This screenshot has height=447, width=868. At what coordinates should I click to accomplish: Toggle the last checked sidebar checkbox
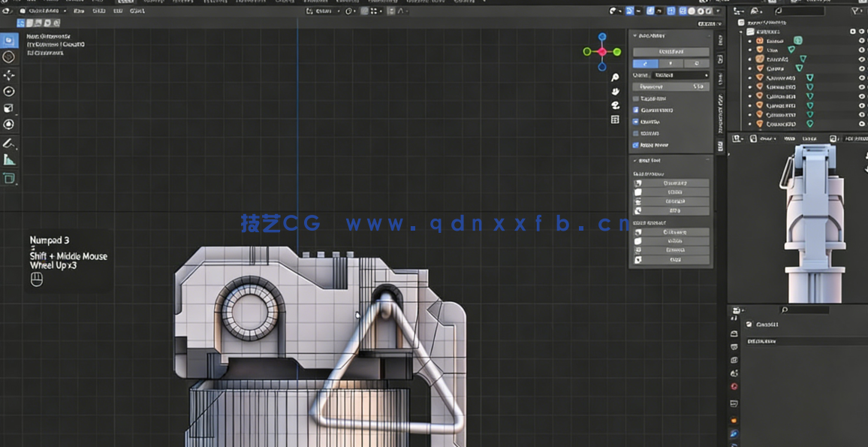636,145
